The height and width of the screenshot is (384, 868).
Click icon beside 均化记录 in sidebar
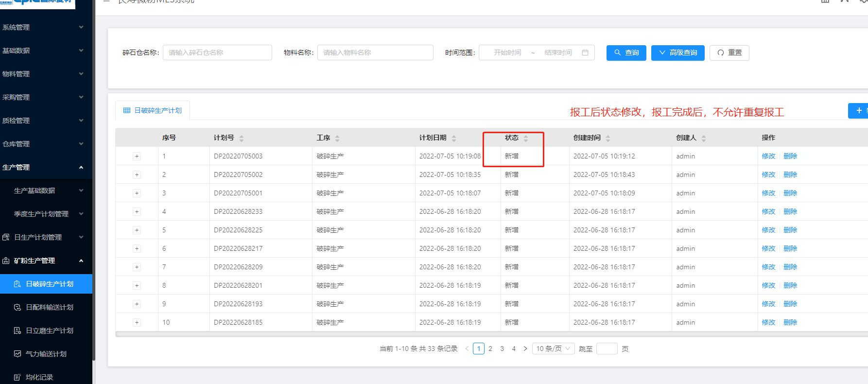pyautogui.click(x=17, y=377)
